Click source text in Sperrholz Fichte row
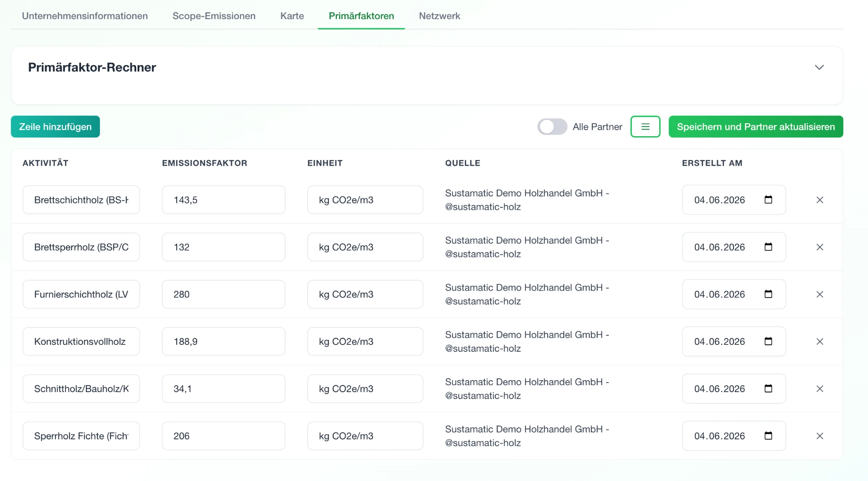The image size is (868, 481). tap(527, 436)
